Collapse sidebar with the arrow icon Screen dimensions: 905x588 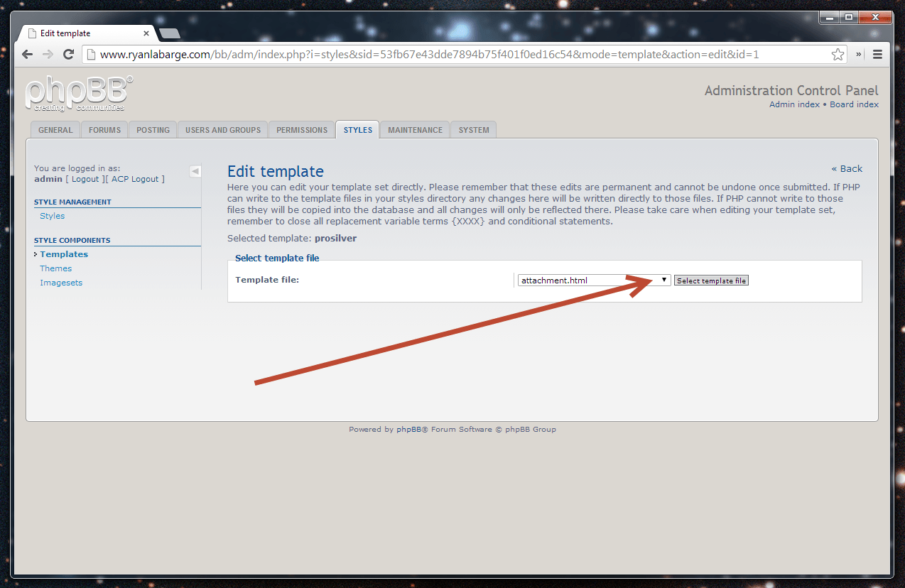195,171
